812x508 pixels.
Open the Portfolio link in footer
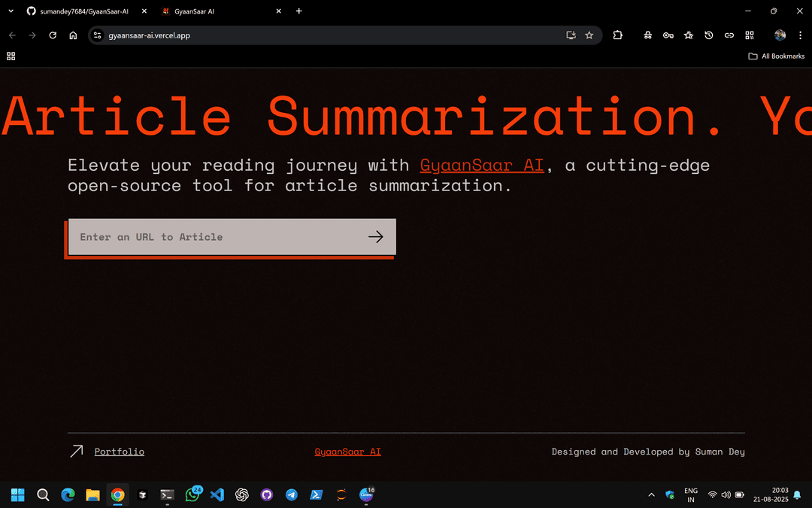[x=119, y=452]
